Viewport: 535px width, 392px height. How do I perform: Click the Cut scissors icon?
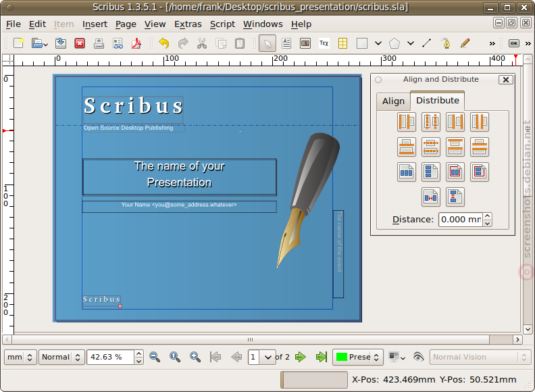point(202,43)
